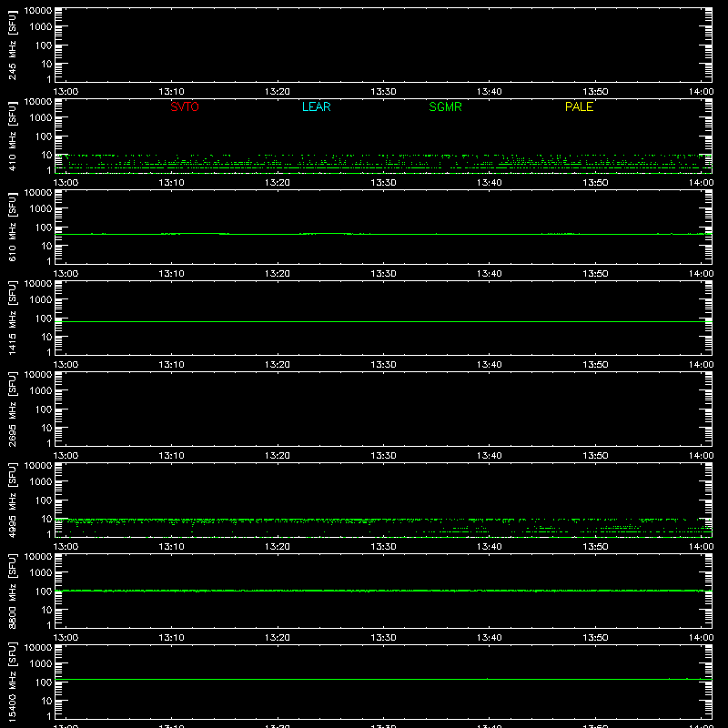This screenshot has width=728, height=728.
Task: Click 13:00 time label of 1415 MHz plot
Action: coord(66,365)
